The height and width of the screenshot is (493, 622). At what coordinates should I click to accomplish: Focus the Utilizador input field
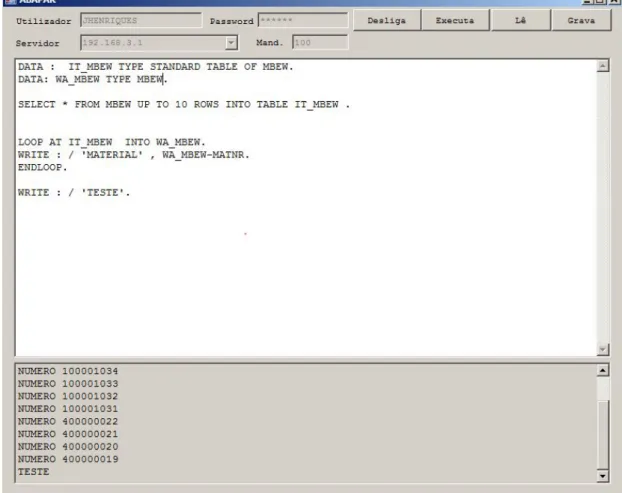pyautogui.click(x=141, y=20)
